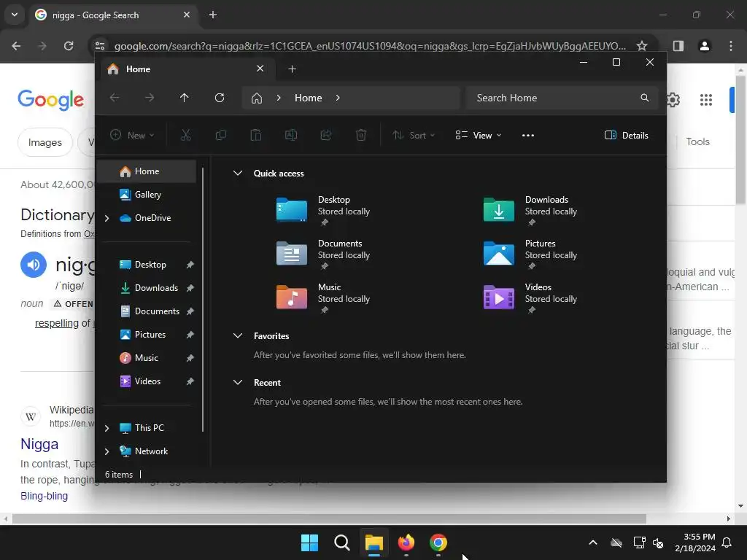Click the Chrome address bar URL
The width and height of the screenshot is (747, 560).
click(370, 46)
